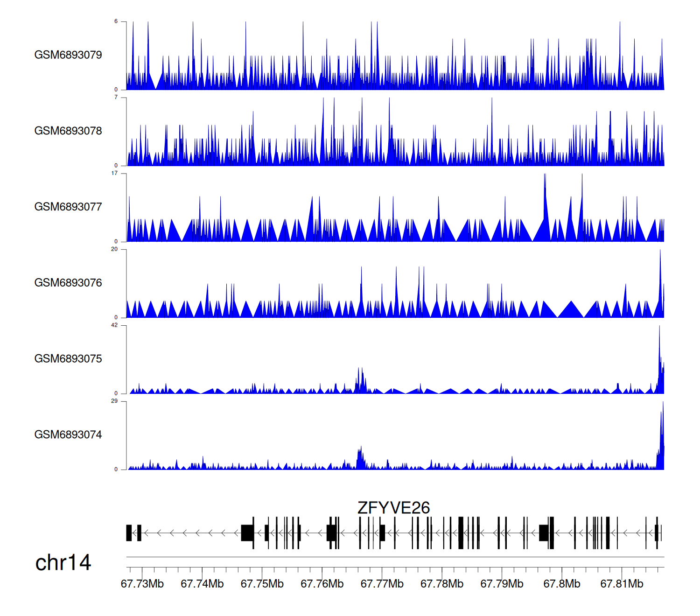Click the GSM6893079 track label
Viewport: 700px width, 616px height.
click(68, 55)
